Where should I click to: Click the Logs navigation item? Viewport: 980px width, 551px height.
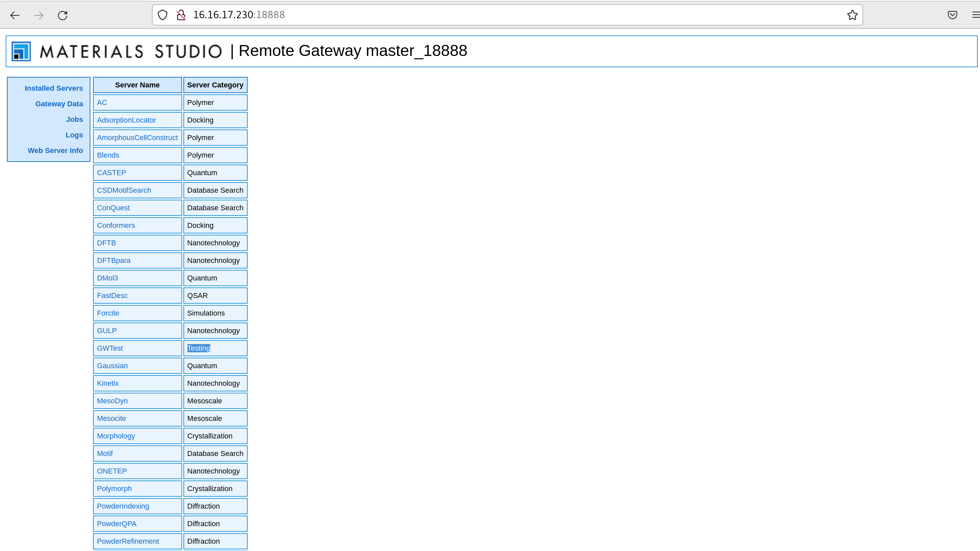(x=75, y=134)
